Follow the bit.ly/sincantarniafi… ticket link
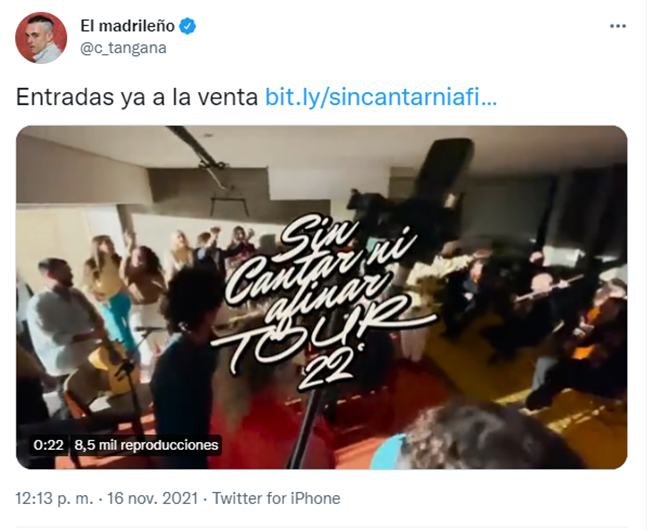 [381, 97]
